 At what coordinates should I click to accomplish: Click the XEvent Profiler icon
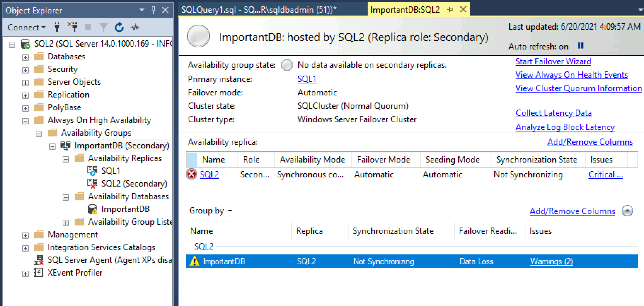point(39,272)
